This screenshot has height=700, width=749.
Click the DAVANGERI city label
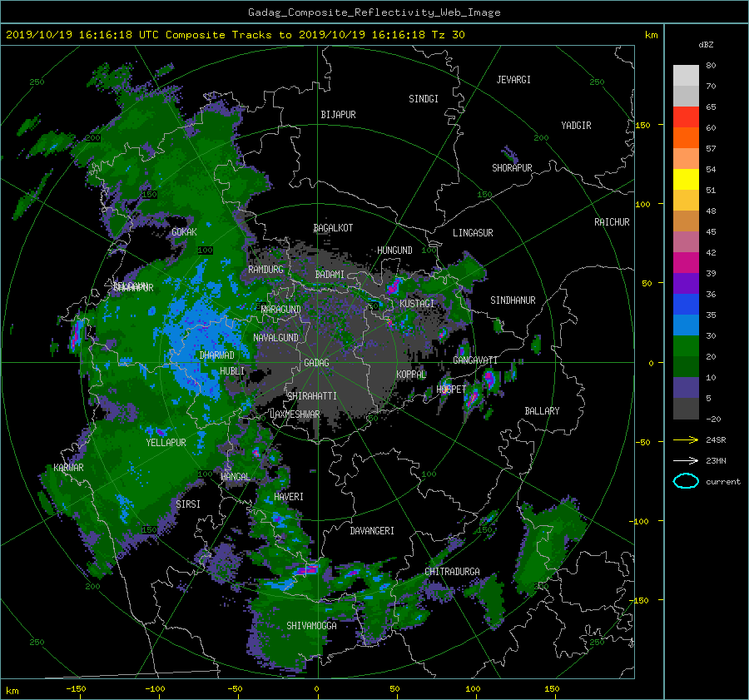point(372,531)
